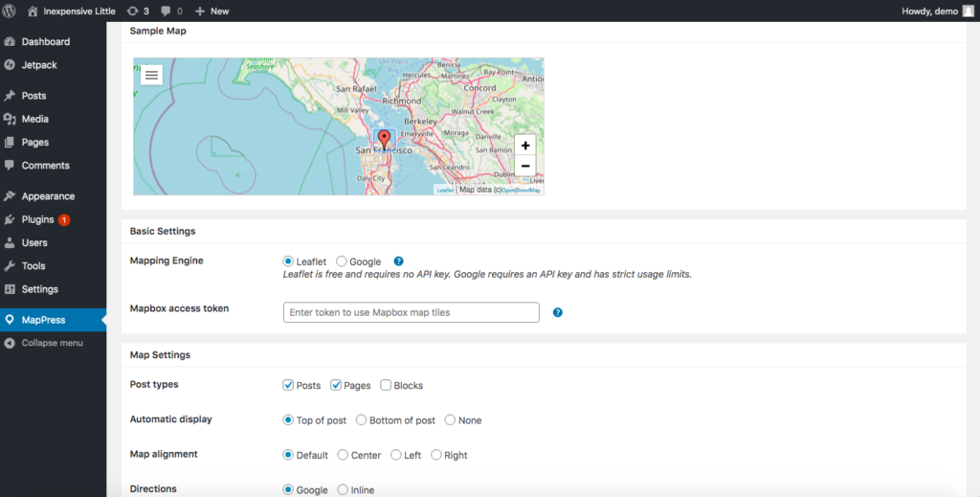Image resolution: width=980 pixels, height=497 pixels.
Task: Select the Leaflet mapping engine
Action: (287, 261)
